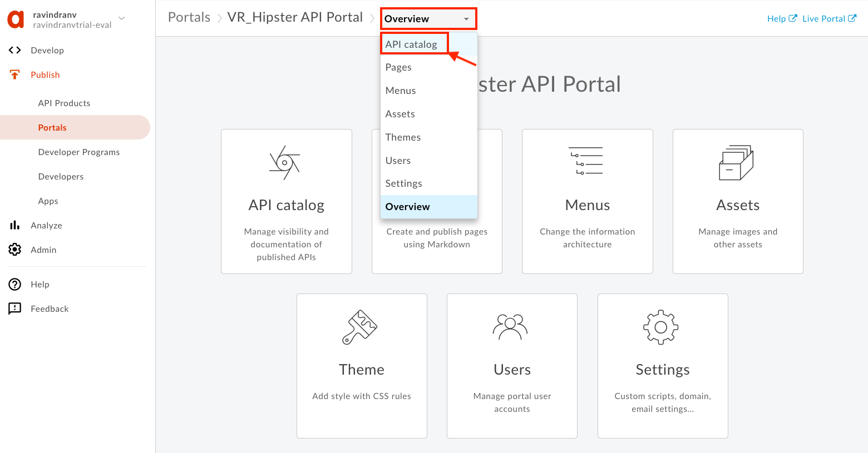Click VR_Hipster API Portal breadcrumb
Viewport: 868px width, 453px height.
295,17
